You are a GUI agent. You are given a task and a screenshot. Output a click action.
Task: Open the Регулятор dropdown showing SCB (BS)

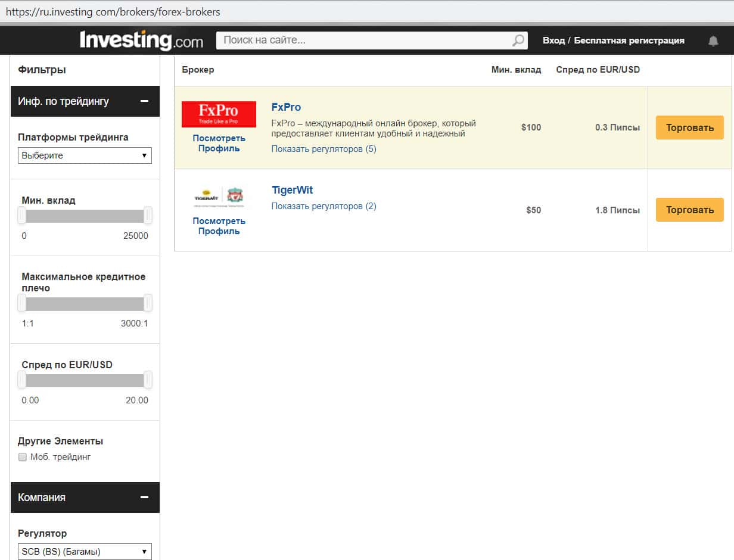pos(85,552)
